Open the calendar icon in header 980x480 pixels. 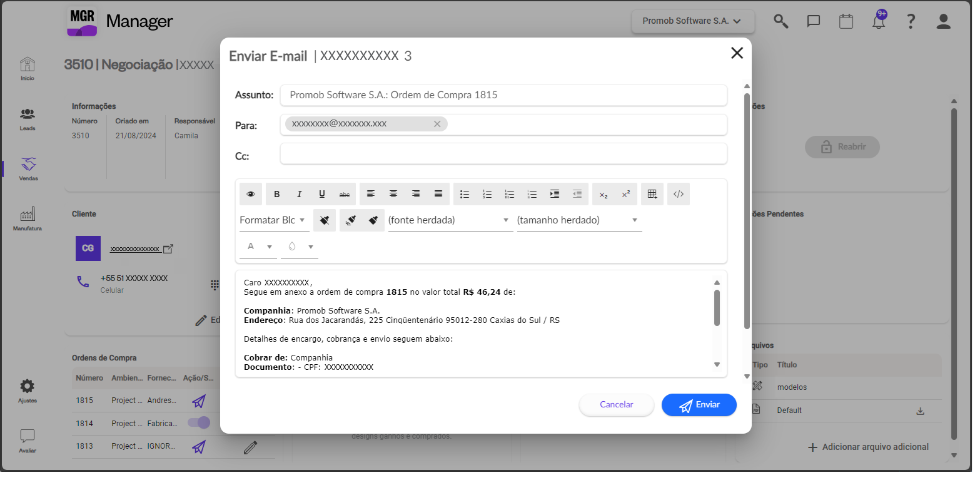pyautogui.click(x=846, y=21)
